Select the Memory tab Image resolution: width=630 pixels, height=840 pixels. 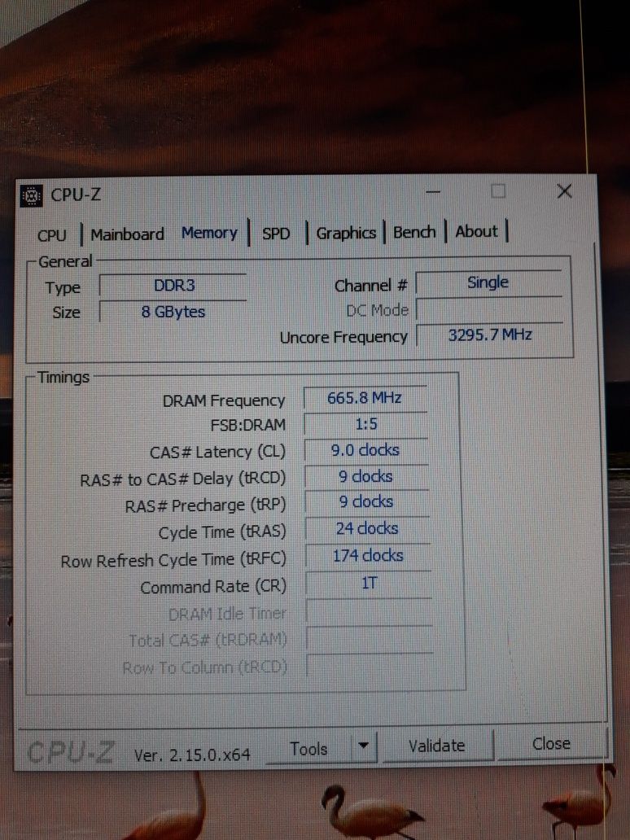[x=209, y=233]
